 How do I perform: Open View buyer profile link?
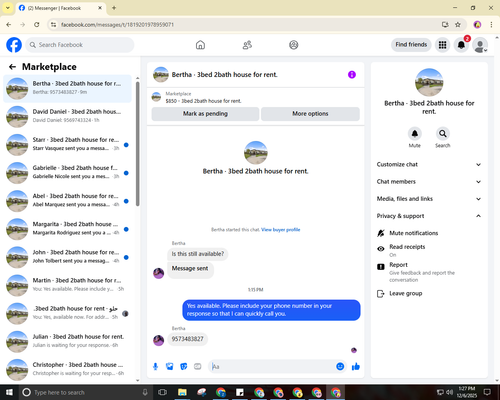(281, 230)
